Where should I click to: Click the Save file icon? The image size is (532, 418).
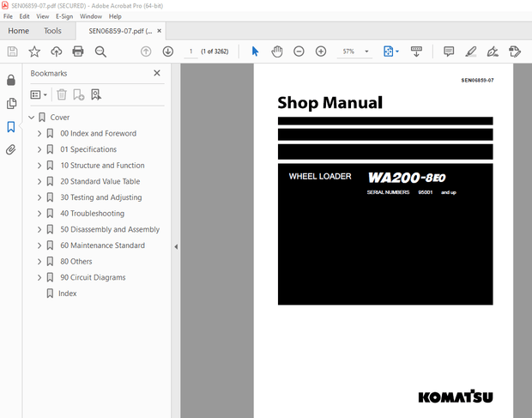13,51
